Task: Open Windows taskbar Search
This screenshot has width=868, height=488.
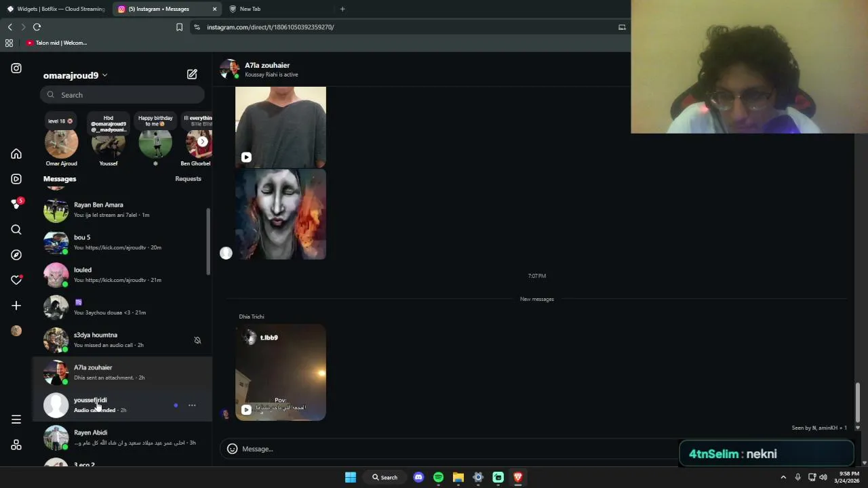Action: [x=384, y=477]
